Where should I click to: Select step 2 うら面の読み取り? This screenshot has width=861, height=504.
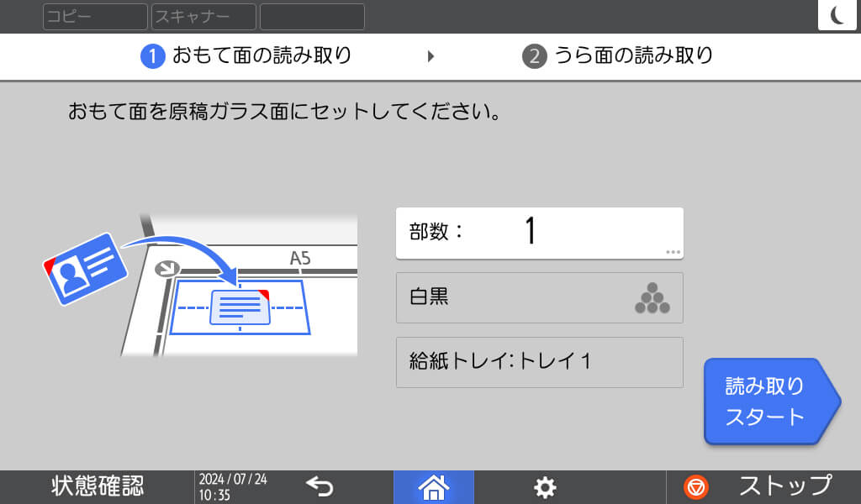click(618, 56)
